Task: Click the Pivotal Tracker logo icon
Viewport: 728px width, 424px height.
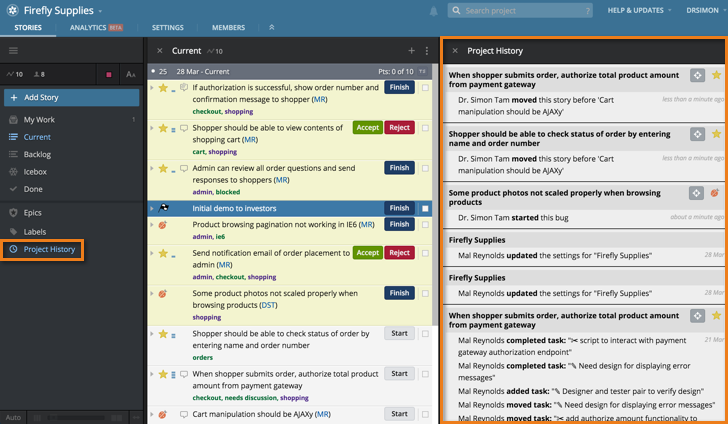Action: click(13, 10)
